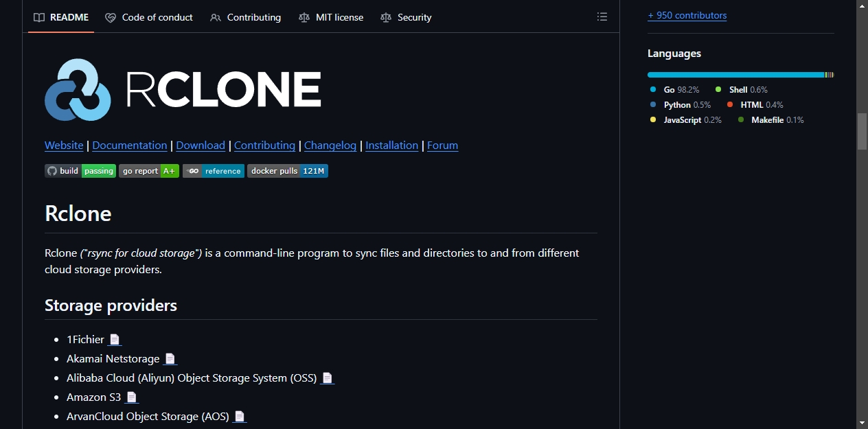
Task: Open the Amazon S3 docs icon
Action: click(131, 397)
